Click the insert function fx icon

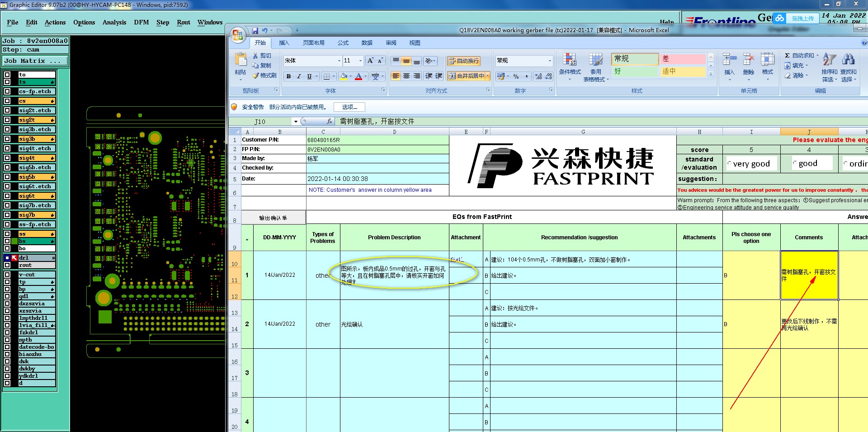pos(330,121)
